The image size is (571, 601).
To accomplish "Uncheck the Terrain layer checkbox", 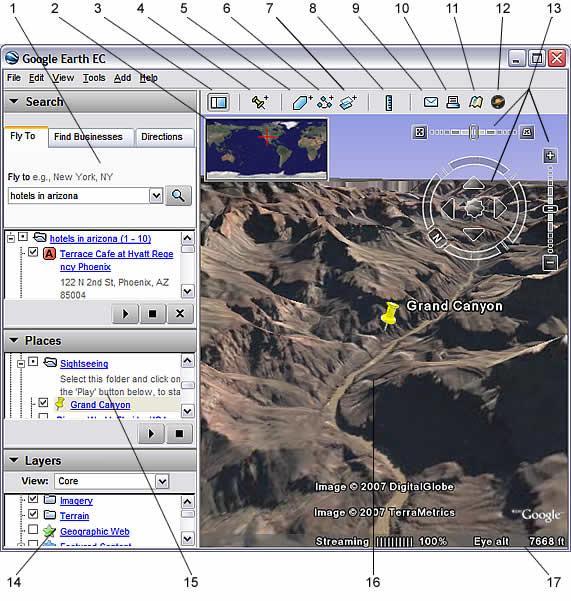I will pos(33,514).
